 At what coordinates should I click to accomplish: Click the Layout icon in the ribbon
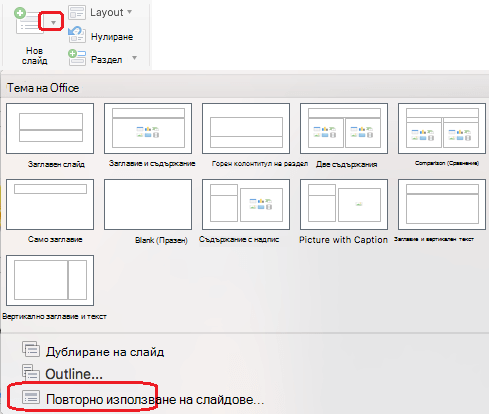(x=77, y=13)
